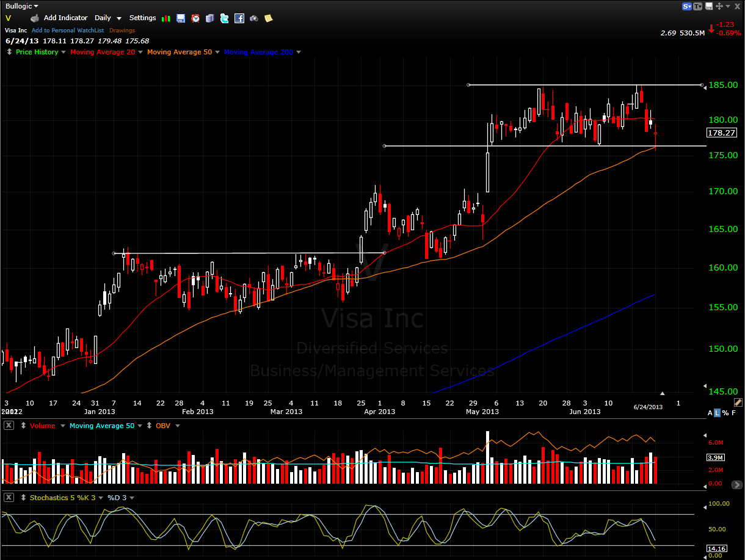745x560 pixels.
Task: Click the database stack icon
Action: pos(210,18)
